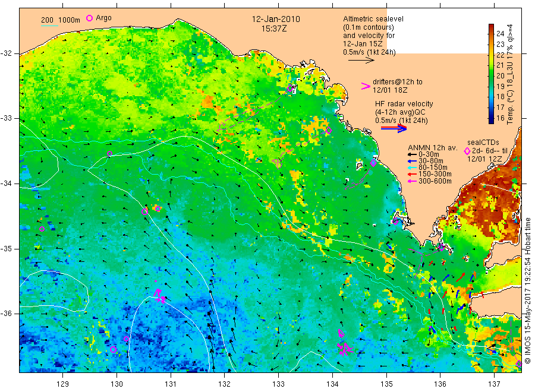The image size is (535, 392).
Task: Click the longitude axis label '137'
Action: [494, 384]
